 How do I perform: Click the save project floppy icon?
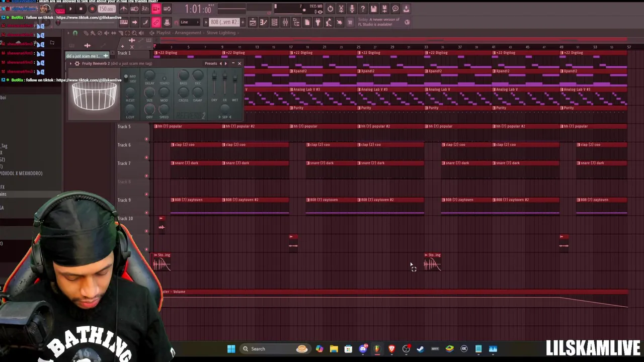tap(373, 9)
